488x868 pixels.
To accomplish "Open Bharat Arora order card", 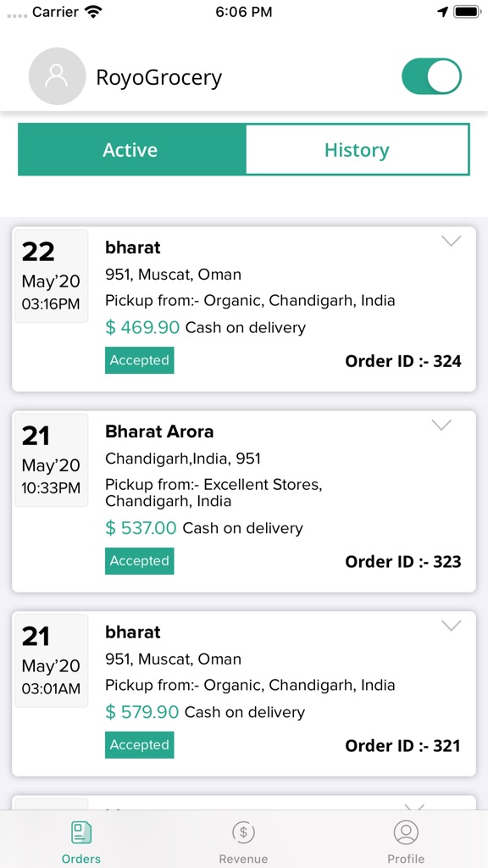I will click(x=244, y=502).
